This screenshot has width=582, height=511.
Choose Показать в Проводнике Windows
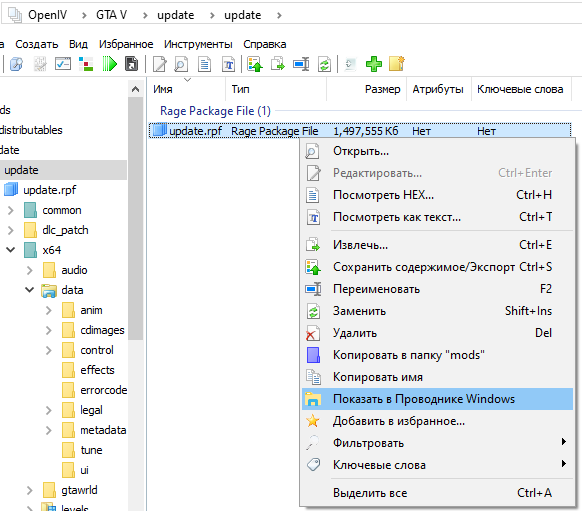[x=438, y=399]
